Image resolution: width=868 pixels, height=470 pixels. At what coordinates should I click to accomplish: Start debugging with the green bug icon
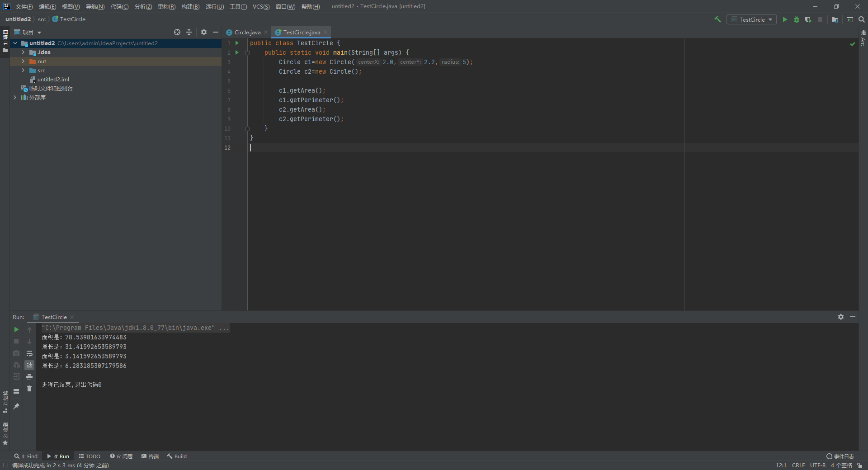[797, 19]
